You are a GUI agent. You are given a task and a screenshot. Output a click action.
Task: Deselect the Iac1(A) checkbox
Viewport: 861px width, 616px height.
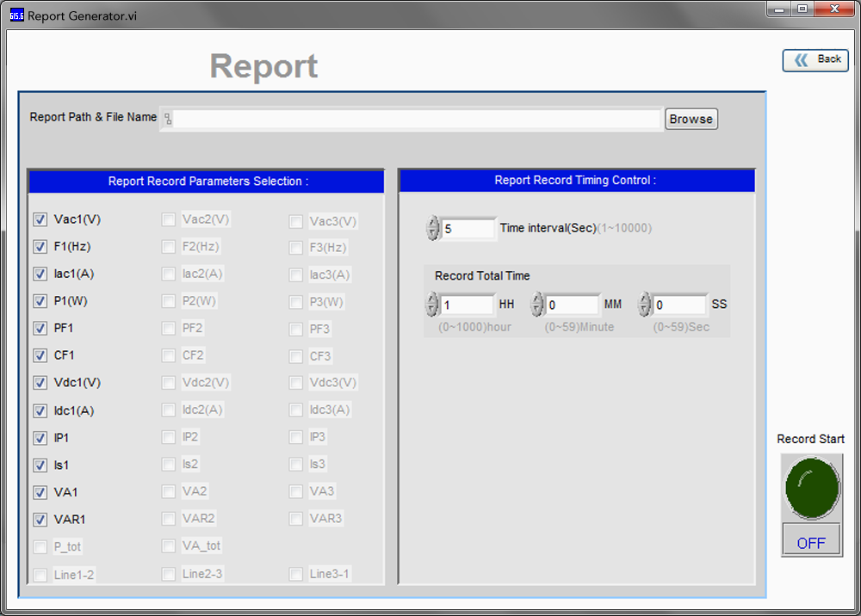[40, 274]
